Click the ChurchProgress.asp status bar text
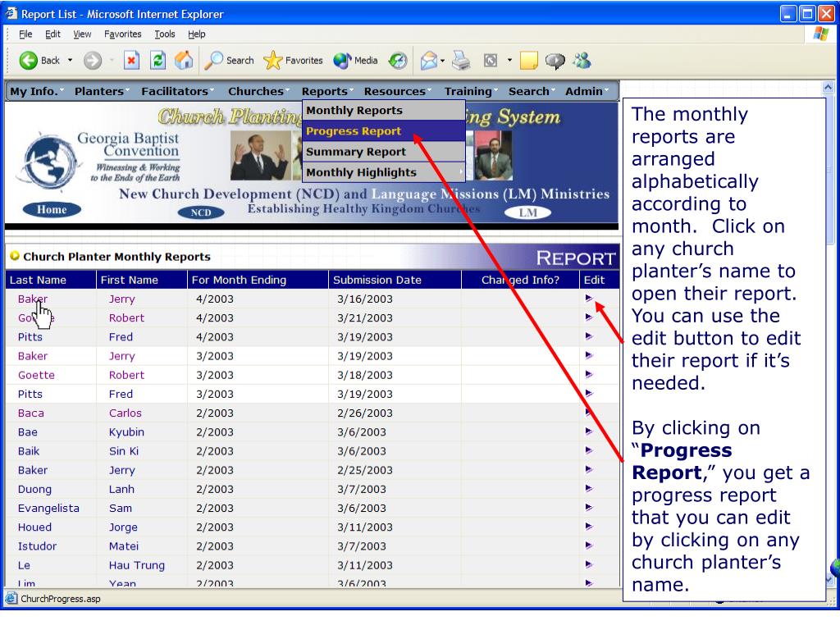This screenshot has width=840, height=630. click(x=61, y=599)
